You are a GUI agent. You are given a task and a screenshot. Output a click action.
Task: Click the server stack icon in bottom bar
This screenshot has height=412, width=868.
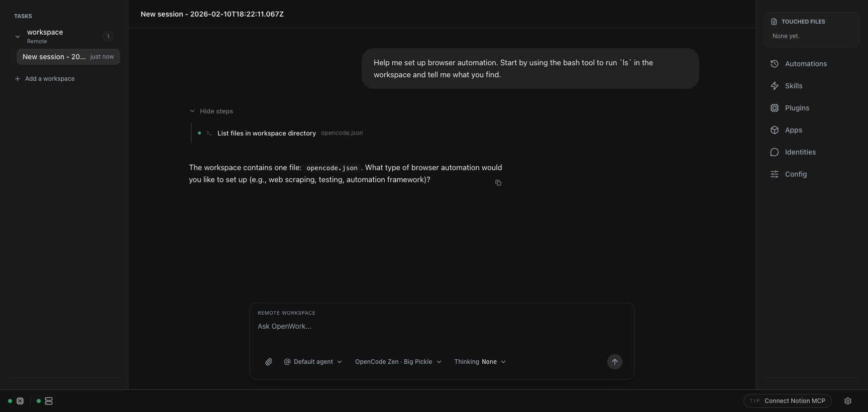coord(49,401)
